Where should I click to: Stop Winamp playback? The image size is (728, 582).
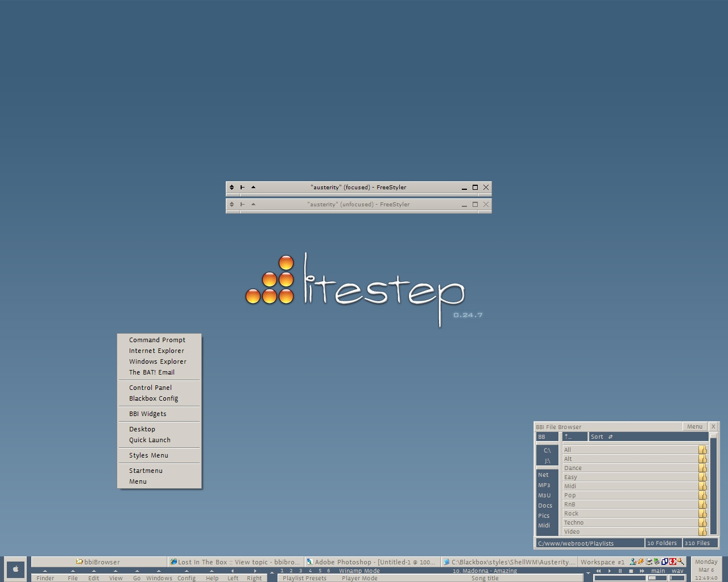coord(631,571)
